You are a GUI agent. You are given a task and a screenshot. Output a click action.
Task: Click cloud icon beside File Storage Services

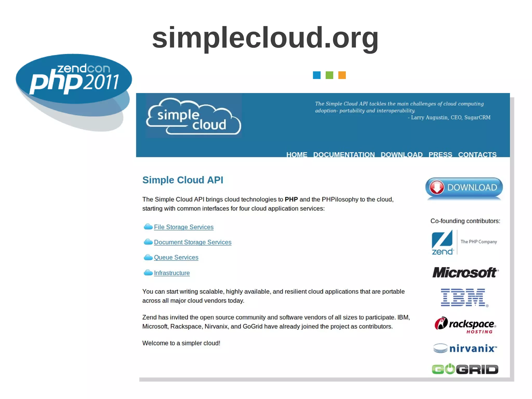148,227
